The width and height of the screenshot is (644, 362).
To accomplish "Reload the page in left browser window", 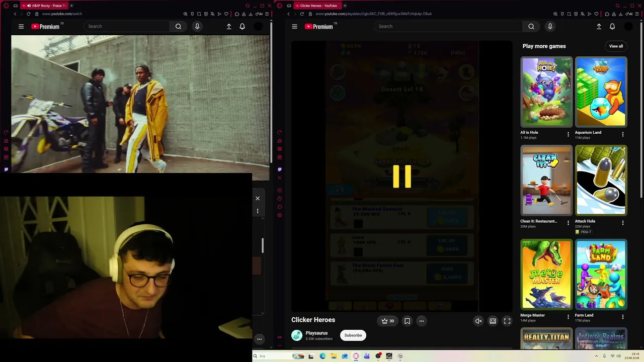I will coord(28,14).
